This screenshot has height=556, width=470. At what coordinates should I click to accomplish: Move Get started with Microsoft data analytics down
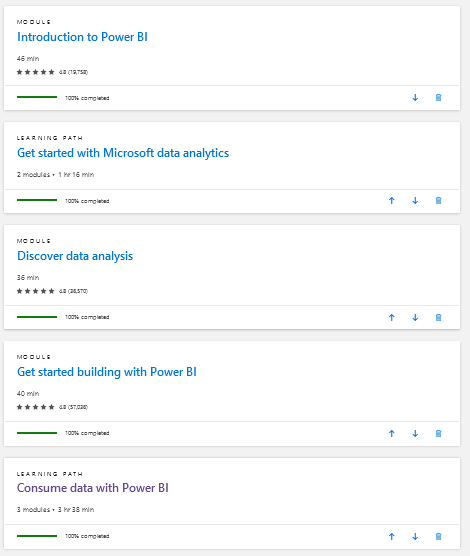[415, 201]
